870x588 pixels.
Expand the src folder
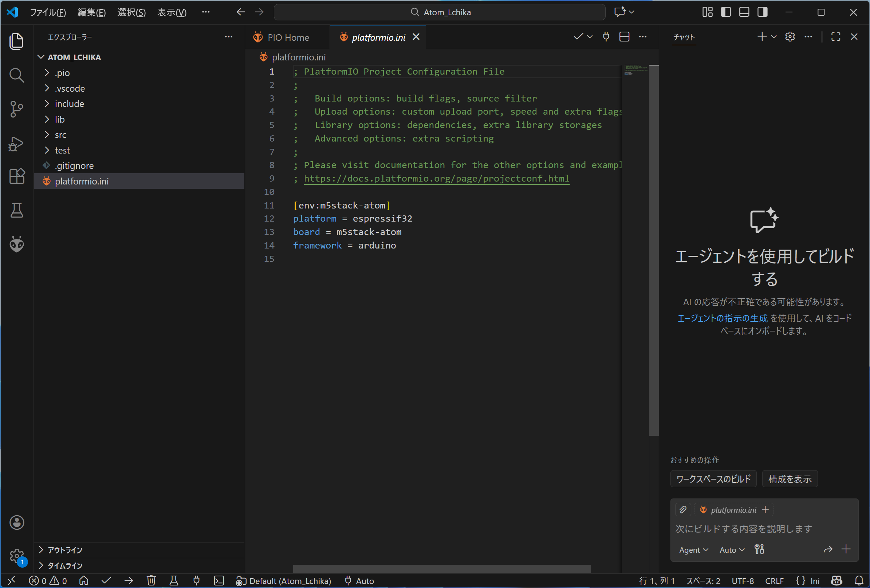pos(60,135)
